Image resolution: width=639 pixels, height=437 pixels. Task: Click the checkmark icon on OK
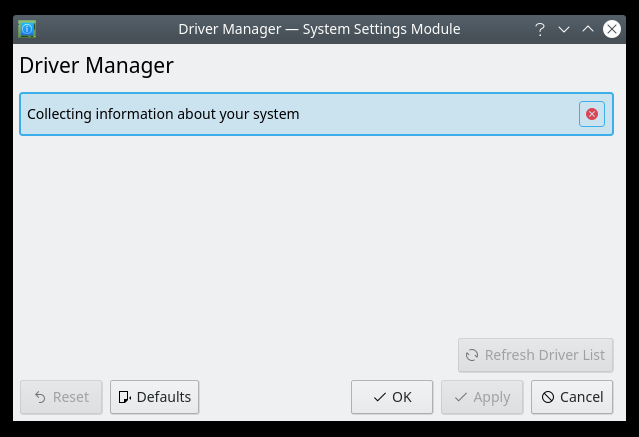pyautogui.click(x=379, y=397)
